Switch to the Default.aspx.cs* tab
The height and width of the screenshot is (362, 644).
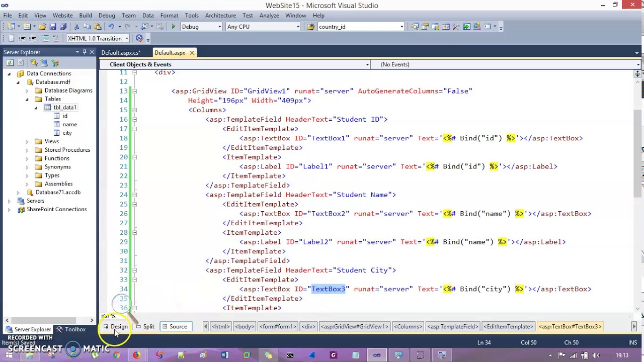tap(121, 53)
